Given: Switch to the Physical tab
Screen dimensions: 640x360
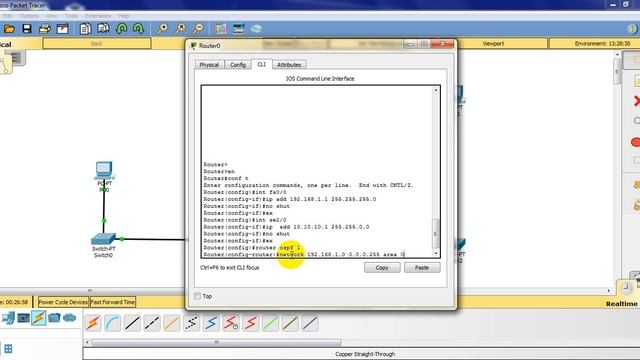Looking at the screenshot, I should point(209,64).
